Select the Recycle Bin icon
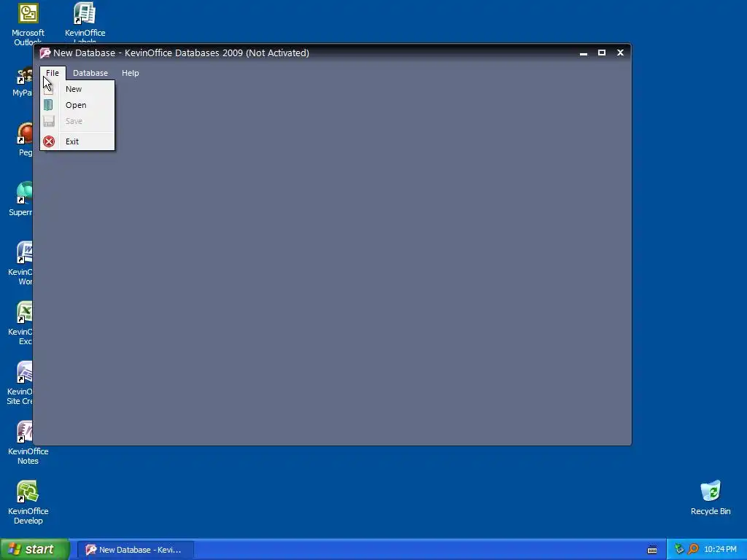This screenshot has height=560, width=747. (x=711, y=498)
